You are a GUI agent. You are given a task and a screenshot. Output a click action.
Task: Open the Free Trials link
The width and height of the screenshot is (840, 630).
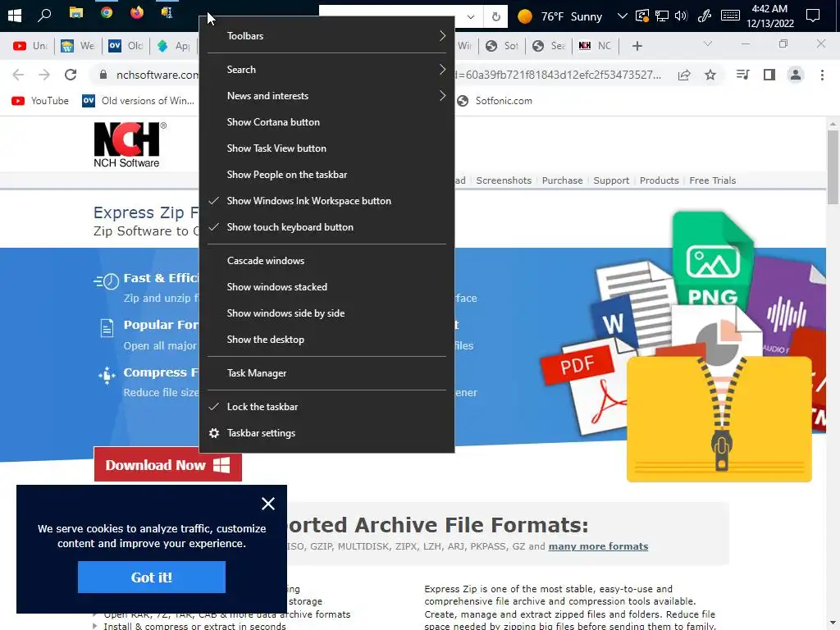click(x=713, y=180)
